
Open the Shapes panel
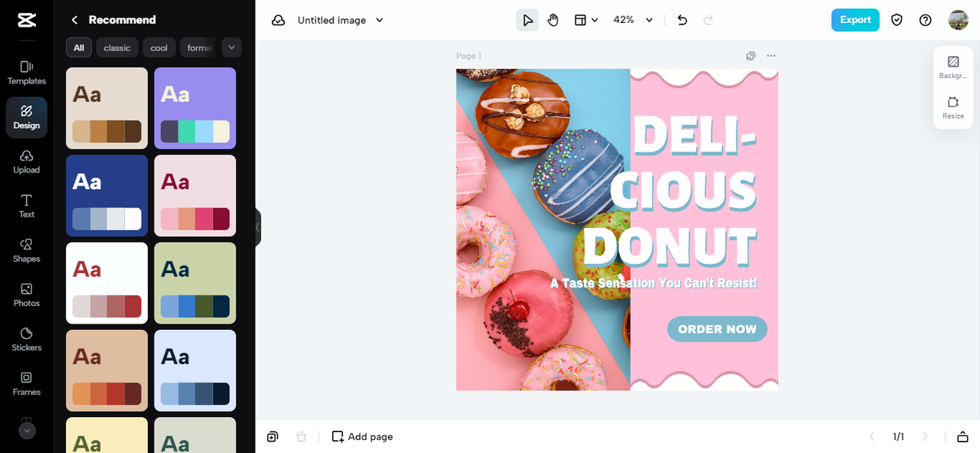[27, 250]
